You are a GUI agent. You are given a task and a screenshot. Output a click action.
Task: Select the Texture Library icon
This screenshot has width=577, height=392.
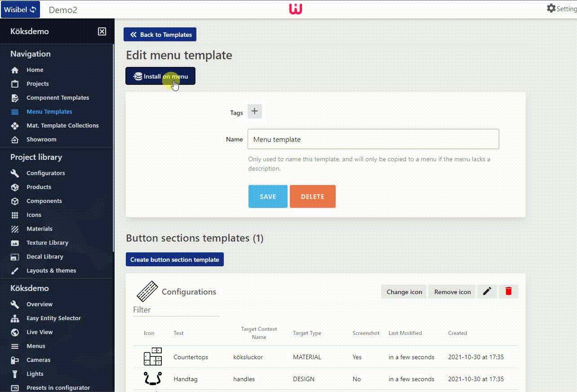[15, 242]
